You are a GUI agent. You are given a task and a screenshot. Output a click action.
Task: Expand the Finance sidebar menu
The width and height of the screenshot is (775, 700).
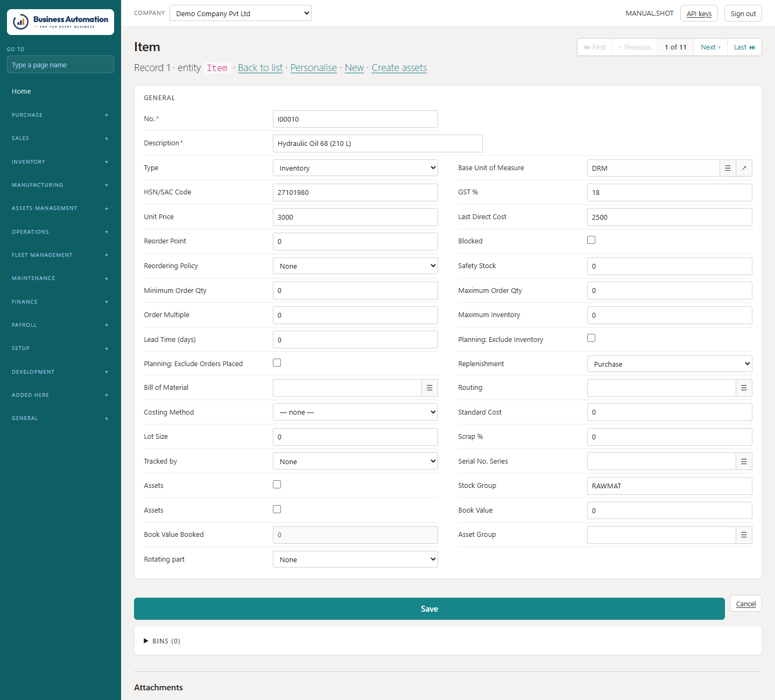[x=60, y=302]
